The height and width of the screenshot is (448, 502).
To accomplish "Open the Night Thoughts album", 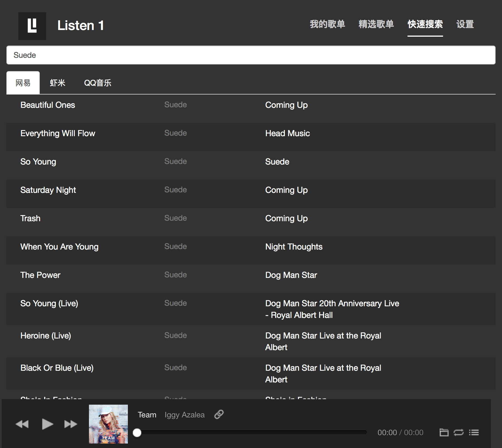I will (294, 247).
